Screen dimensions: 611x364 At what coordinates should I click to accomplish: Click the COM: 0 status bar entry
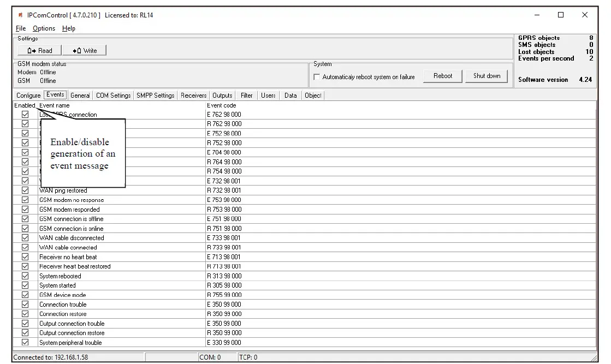(x=210, y=357)
